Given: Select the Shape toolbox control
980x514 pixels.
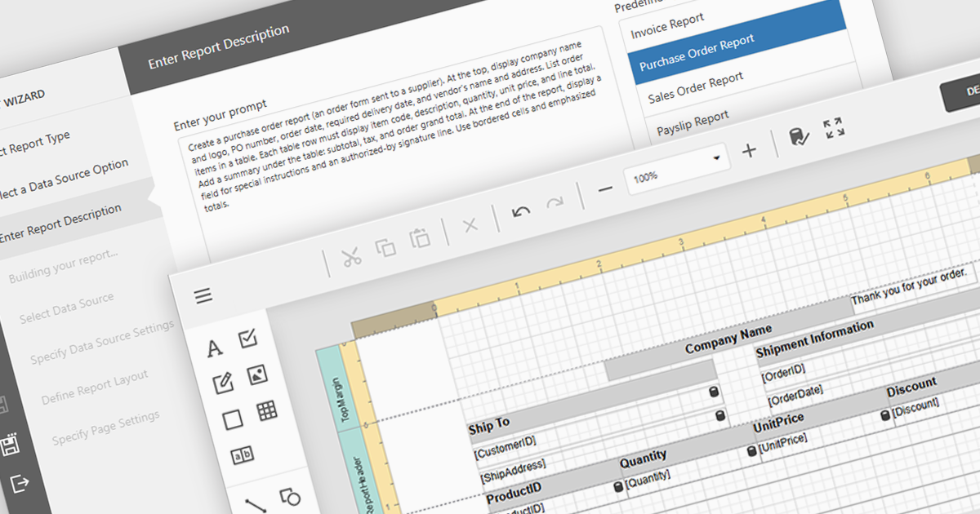Looking at the screenshot, I should point(290,497).
